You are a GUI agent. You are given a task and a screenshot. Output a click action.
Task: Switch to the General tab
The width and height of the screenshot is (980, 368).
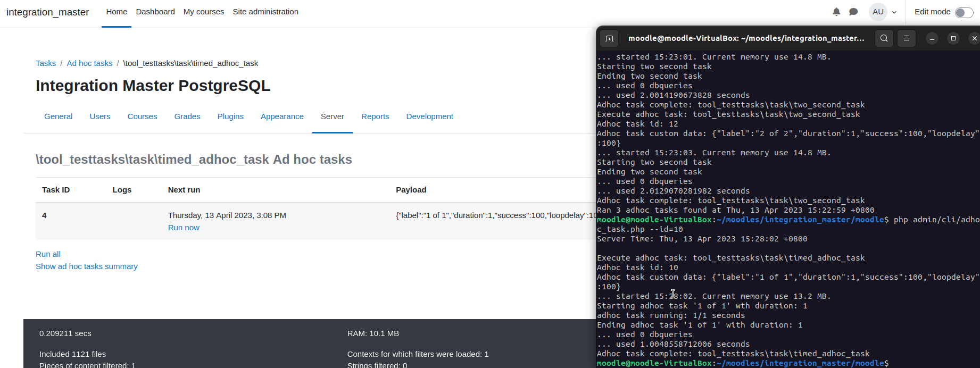tap(58, 116)
